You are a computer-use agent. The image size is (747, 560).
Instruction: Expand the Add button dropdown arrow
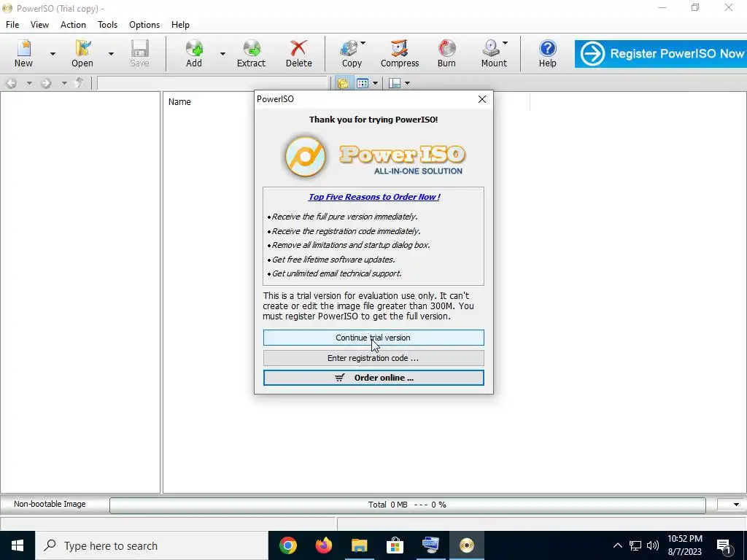(222, 54)
